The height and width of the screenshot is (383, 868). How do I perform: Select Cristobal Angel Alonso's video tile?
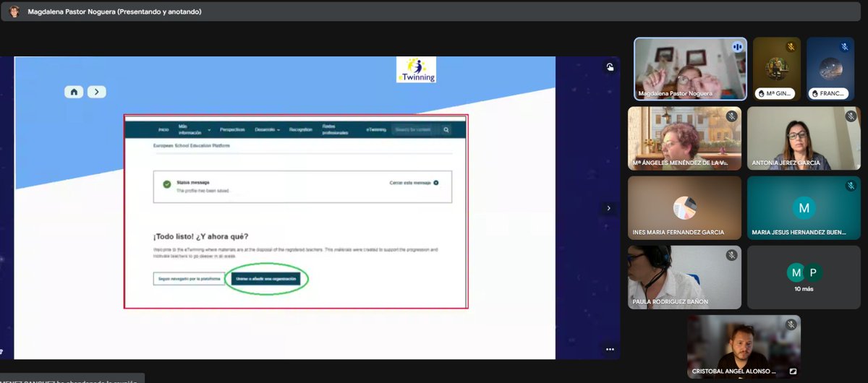click(744, 347)
